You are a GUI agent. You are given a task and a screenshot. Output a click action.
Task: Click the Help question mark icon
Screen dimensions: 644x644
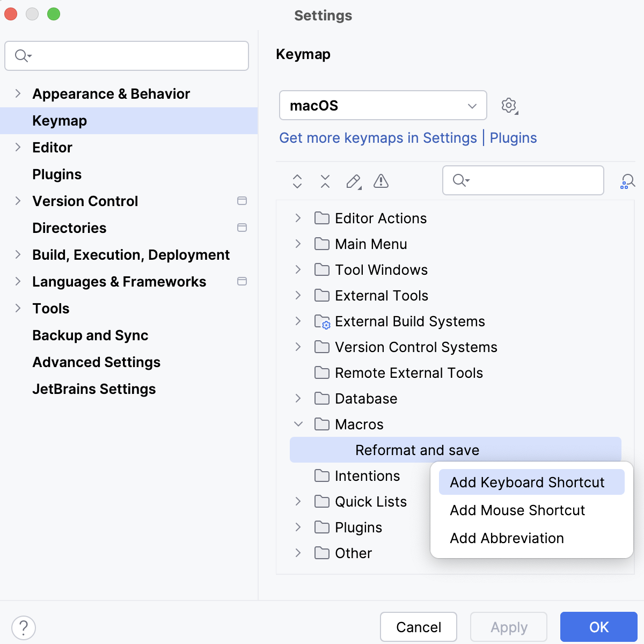coord(24,627)
